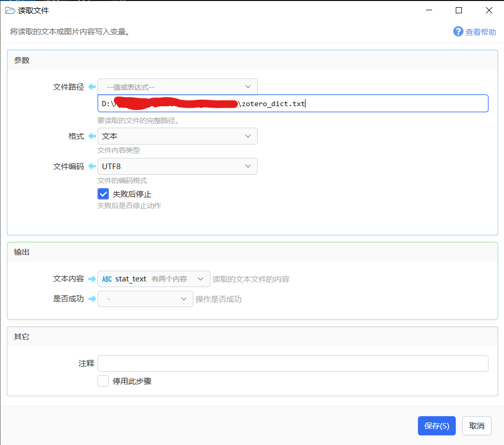Click the output arrow beside 文本内容
Viewport: 504px width, 445px height.
92,279
